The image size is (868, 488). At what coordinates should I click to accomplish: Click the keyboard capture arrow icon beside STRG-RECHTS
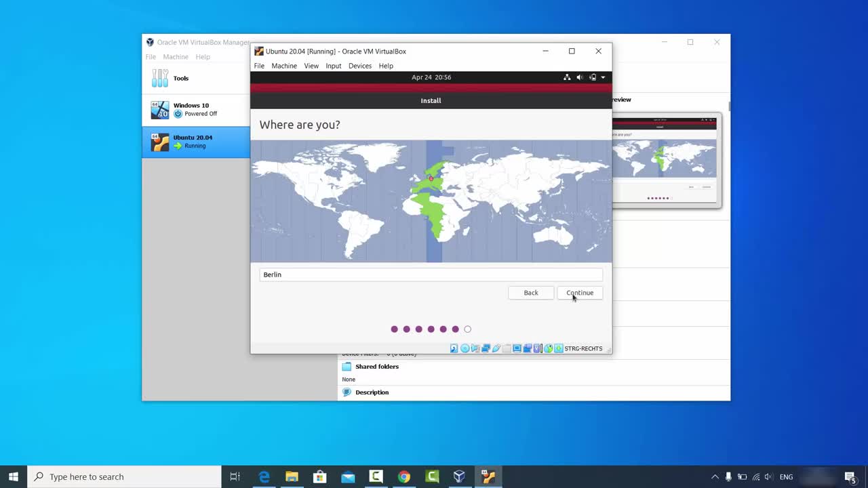559,348
